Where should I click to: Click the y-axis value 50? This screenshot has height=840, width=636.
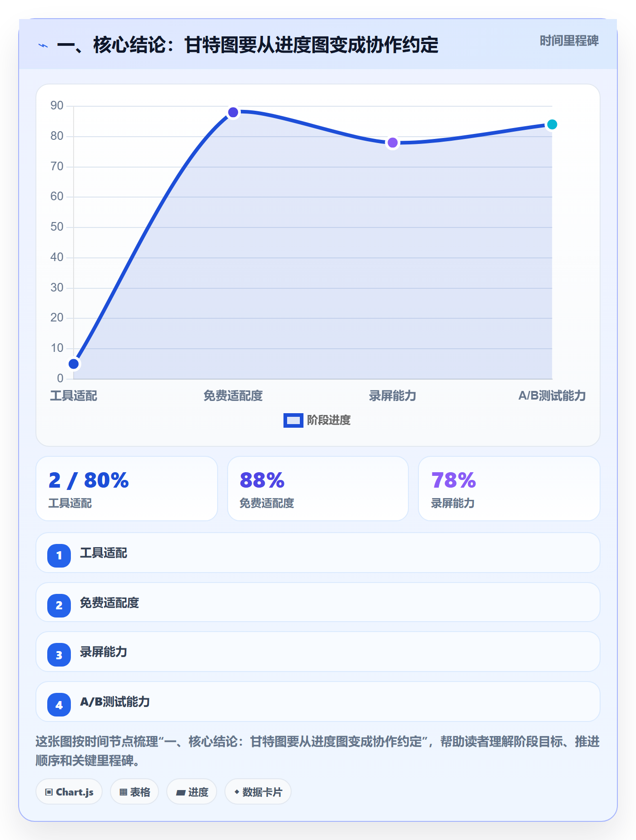[x=57, y=227]
